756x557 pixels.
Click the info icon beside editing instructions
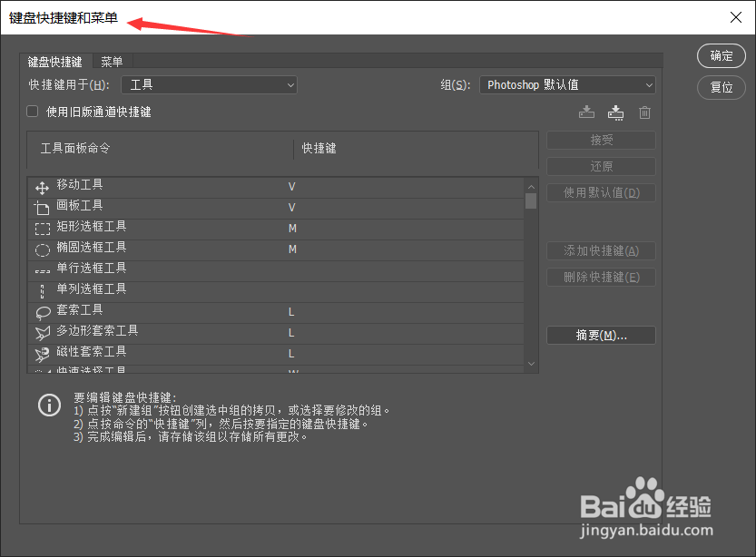point(49,405)
